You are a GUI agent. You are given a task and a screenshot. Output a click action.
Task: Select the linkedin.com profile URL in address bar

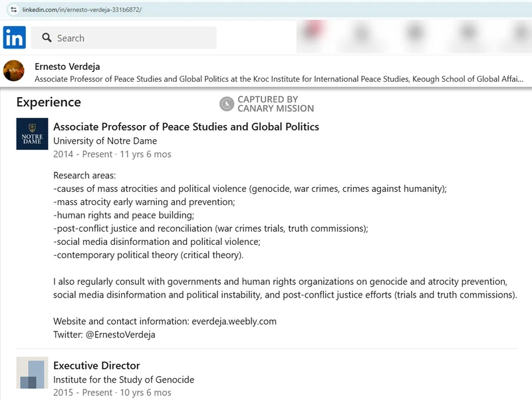82,9
